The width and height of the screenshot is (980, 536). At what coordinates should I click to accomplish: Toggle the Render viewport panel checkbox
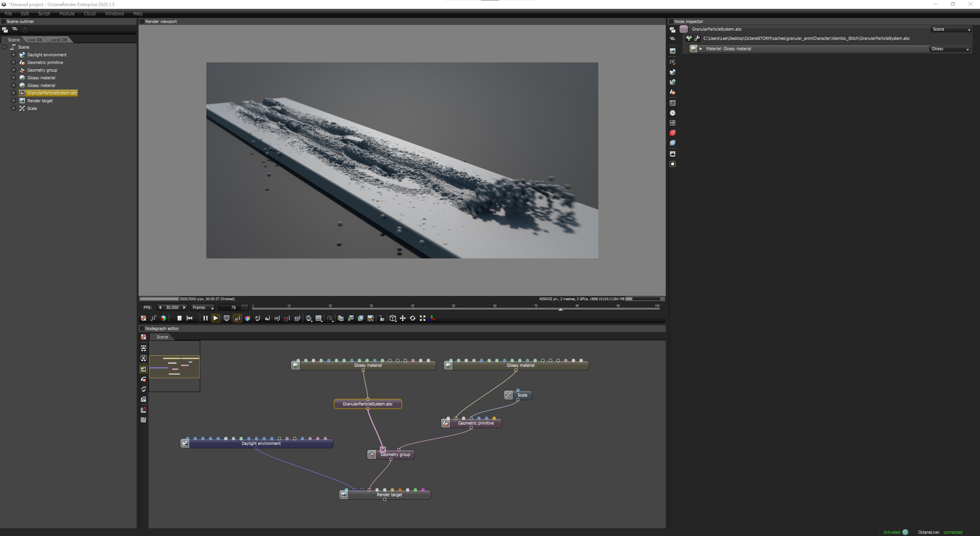tap(142, 21)
